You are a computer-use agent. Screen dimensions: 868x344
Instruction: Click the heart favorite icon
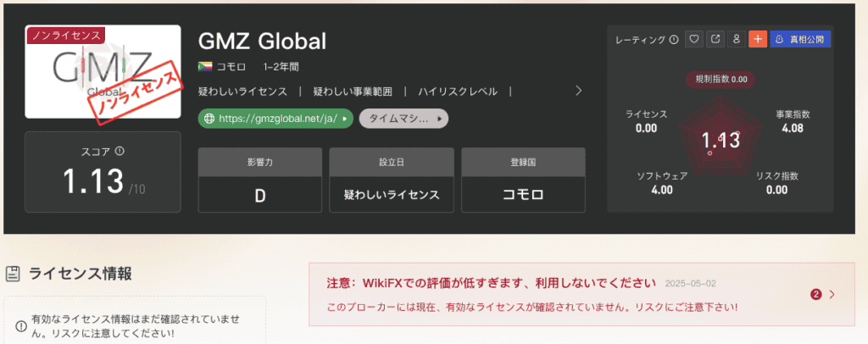pyautogui.click(x=694, y=39)
